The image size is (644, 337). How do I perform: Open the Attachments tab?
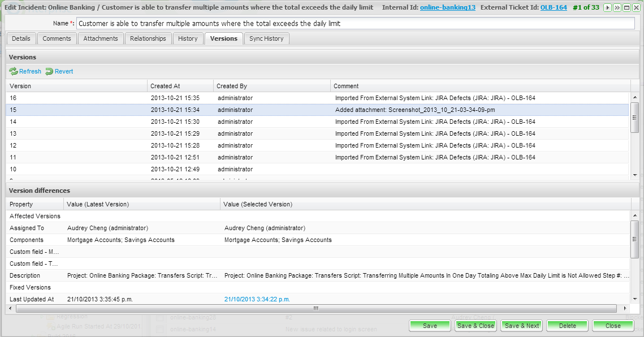(x=101, y=38)
